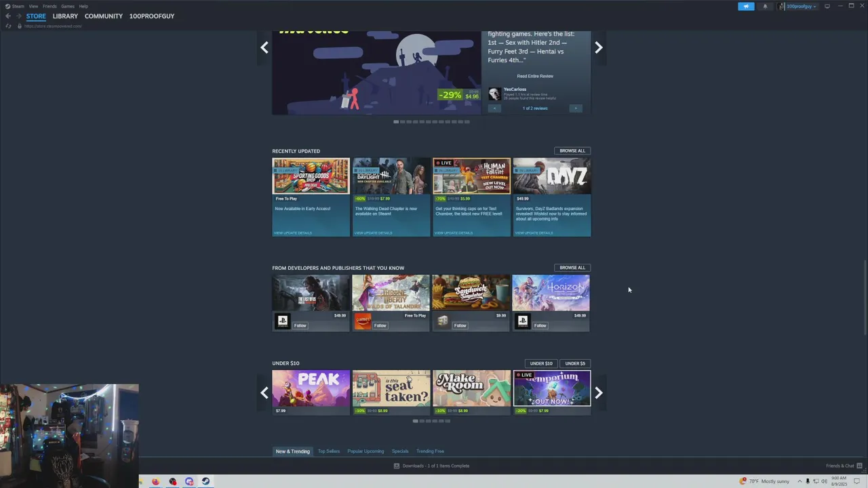The height and width of the screenshot is (488, 868).
Task: Select the Popular Upcoming tab
Action: (x=366, y=451)
